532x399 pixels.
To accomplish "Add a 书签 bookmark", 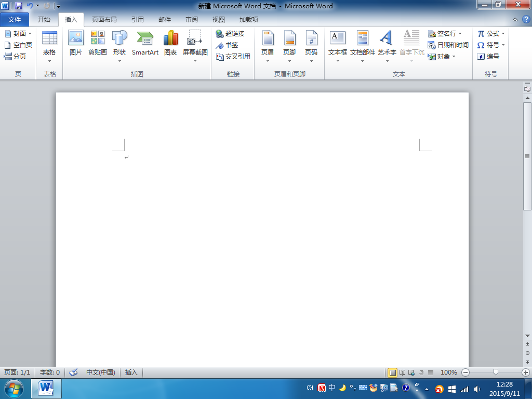I will (x=227, y=45).
